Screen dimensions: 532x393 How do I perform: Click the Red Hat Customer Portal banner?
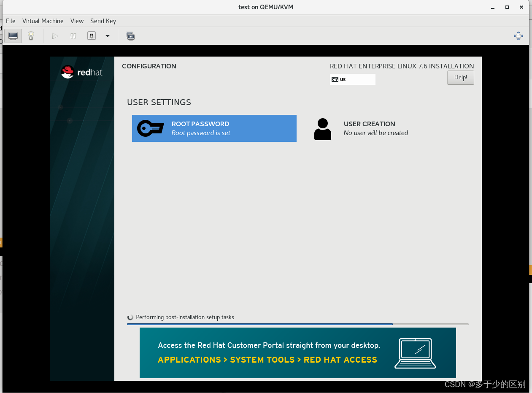pyautogui.click(x=298, y=353)
